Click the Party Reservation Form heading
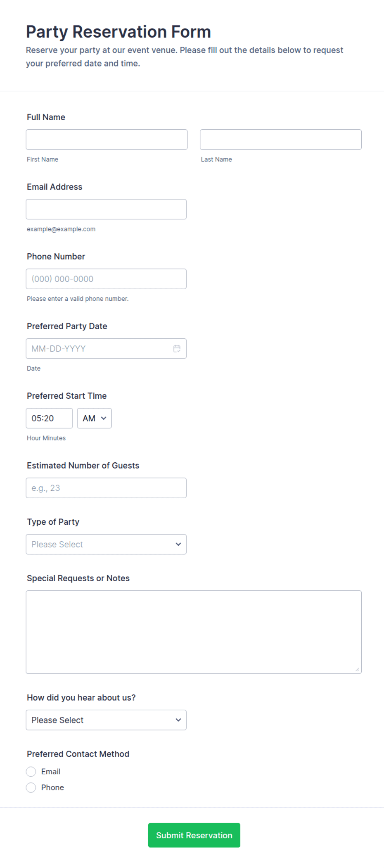384x868 pixels. tap(119, 32)
